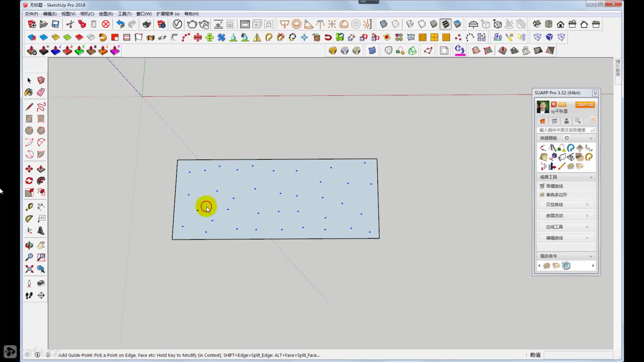The width and height of the screenshot is (644, 362).
Task: Activate the Move tool
Action: coord(29,169)
